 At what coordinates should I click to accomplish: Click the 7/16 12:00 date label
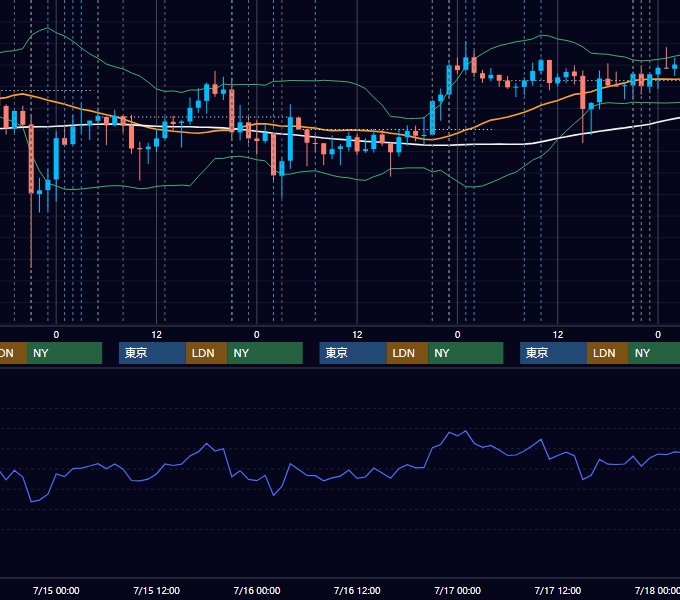(357, 590)
